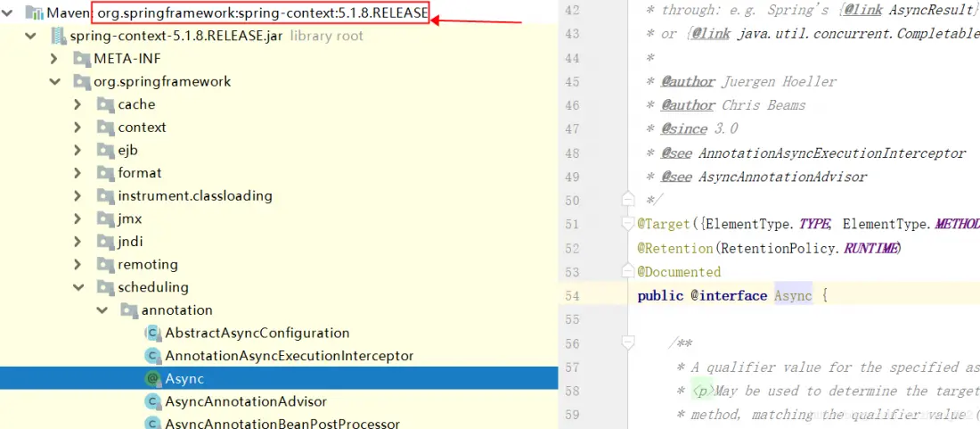This screenshot has width=980, height=429.
Task: Click the annotation package folder icon
Action: pyautogui.click(x=129, y=310)
